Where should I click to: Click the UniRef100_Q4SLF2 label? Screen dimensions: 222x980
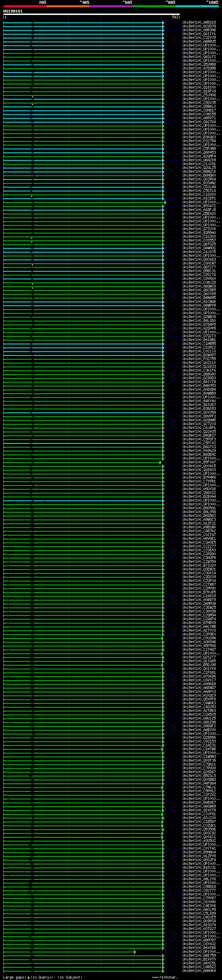[x=199, y=57]
